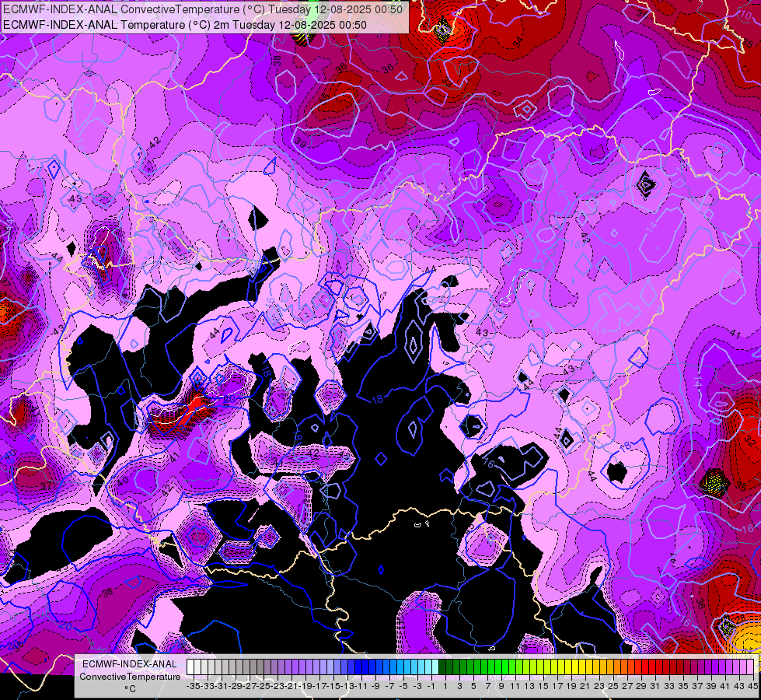Image resolution: width=761 pixels, height=700 pixels.
Task: Select the yellow swatch above legend value 17
Action: [x=554, y=667]
